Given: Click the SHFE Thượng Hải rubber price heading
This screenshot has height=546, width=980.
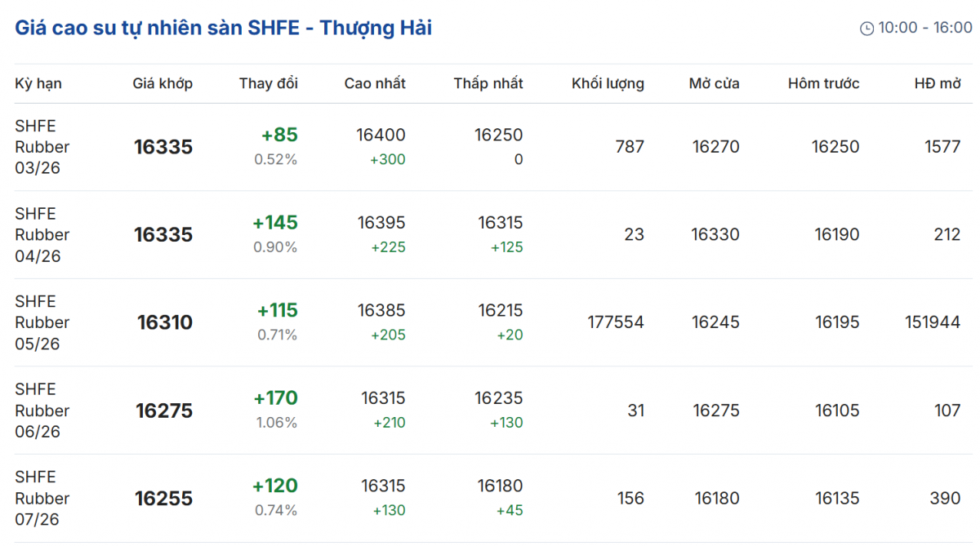Looking at the screenshot, I should click(x=223, y=28).
